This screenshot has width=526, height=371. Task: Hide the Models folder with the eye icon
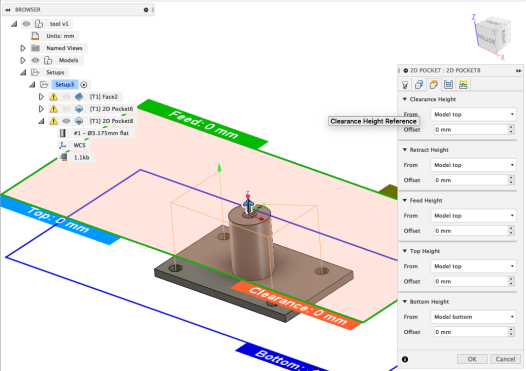[35, 60]
